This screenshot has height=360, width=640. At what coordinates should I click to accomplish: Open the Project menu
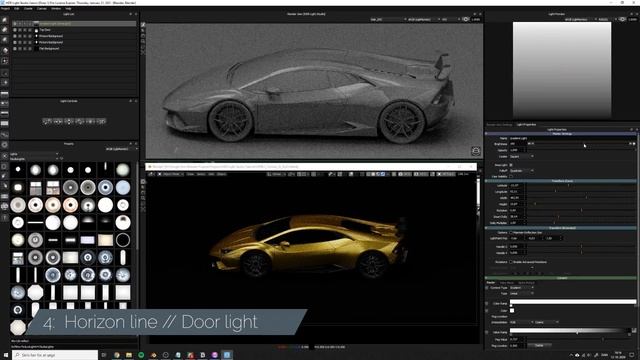click(5, 9)
